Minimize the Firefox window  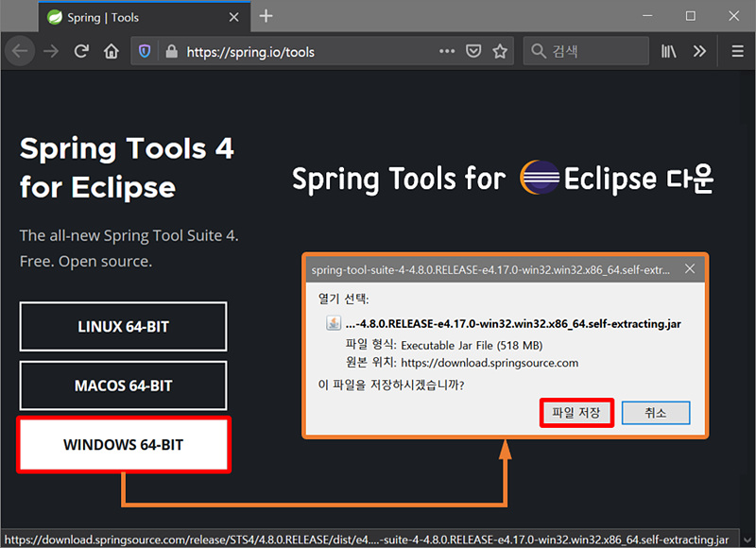647,16
